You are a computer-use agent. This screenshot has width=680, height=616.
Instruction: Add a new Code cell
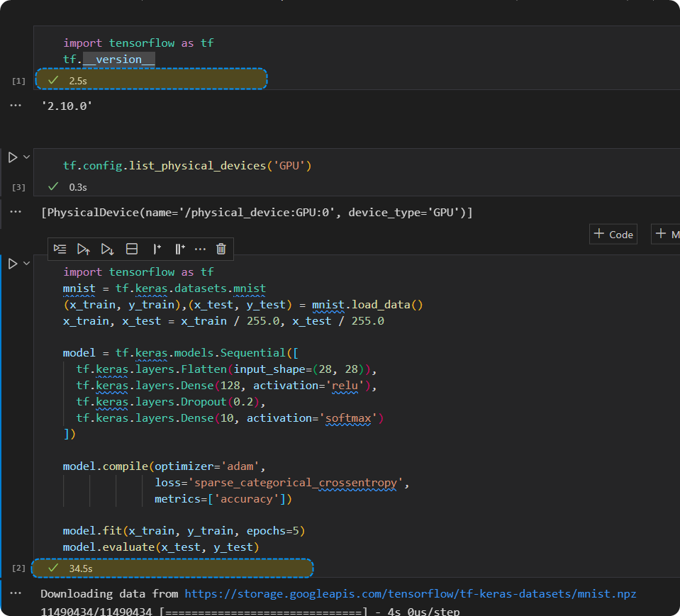click(613, 235)
